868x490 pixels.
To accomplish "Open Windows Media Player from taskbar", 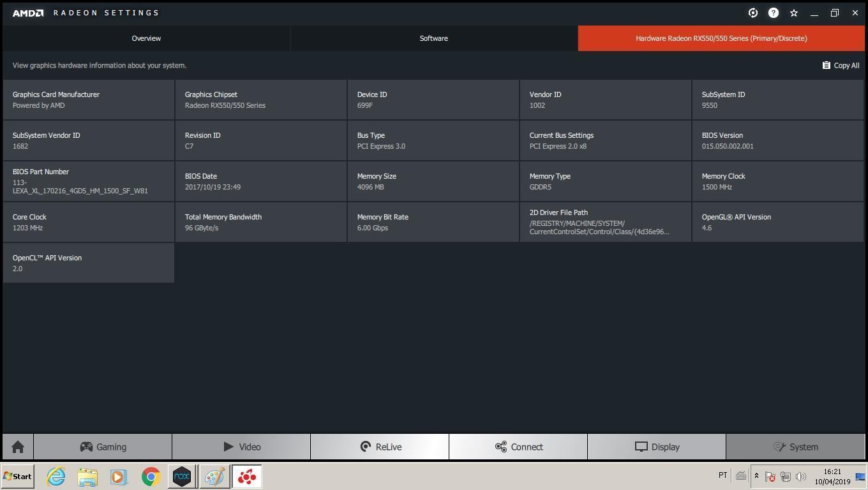I will click(x=119, y=477).
